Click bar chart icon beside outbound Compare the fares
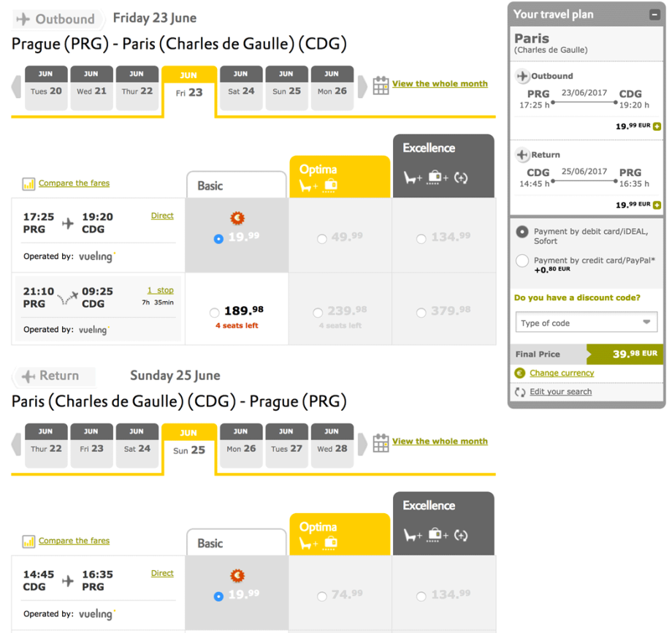 (28, 184)
